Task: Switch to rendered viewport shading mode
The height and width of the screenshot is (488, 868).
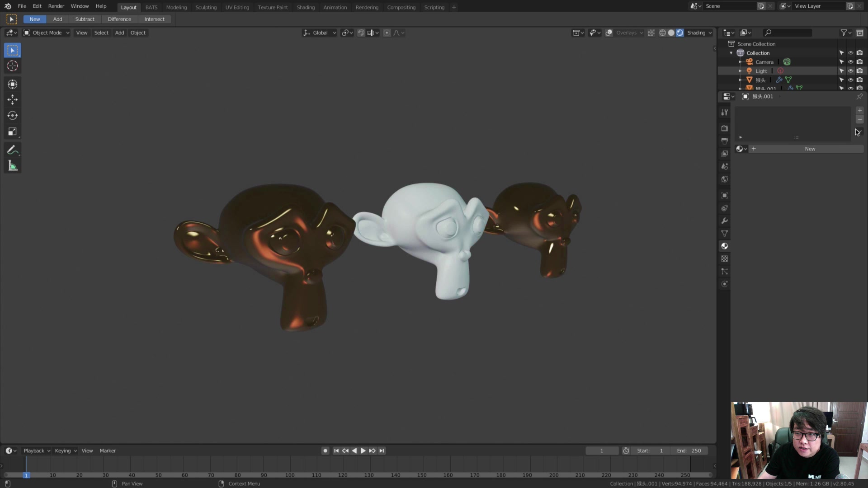Action: [679, 33]
